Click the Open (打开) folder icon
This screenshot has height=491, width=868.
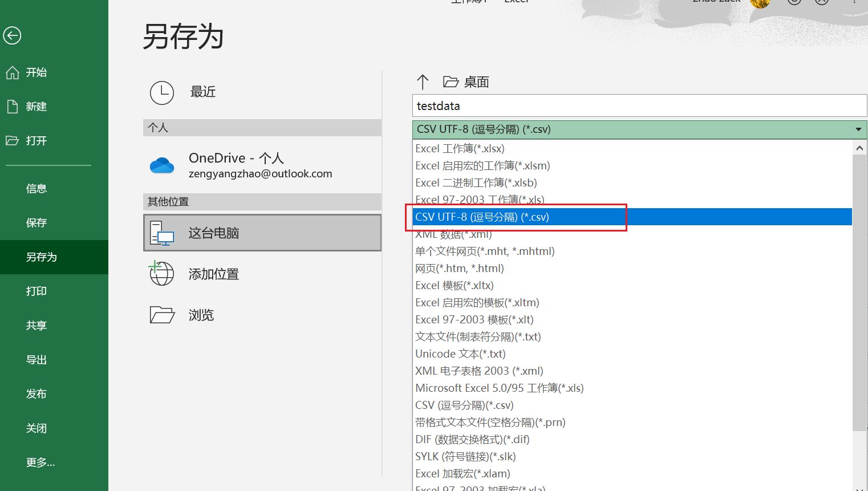pos(12,141)
